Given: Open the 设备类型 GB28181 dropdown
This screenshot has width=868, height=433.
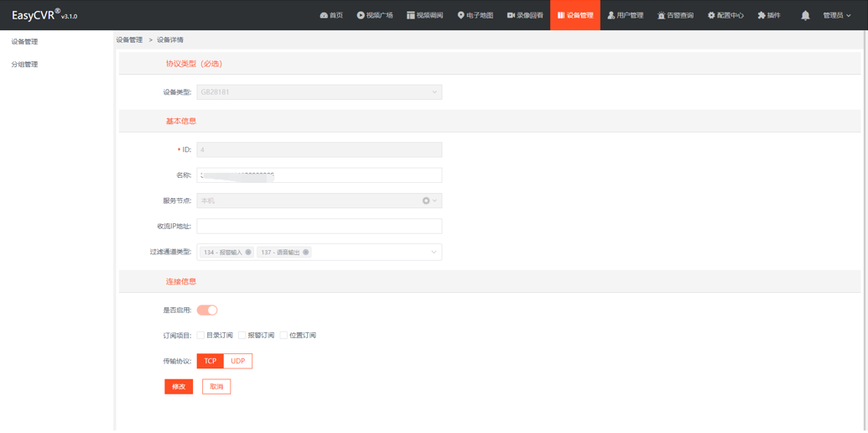Looking at the screenshot, I should point(320,92).
